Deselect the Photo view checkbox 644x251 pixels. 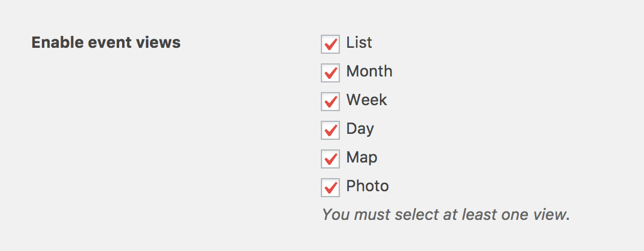(330, 188)
